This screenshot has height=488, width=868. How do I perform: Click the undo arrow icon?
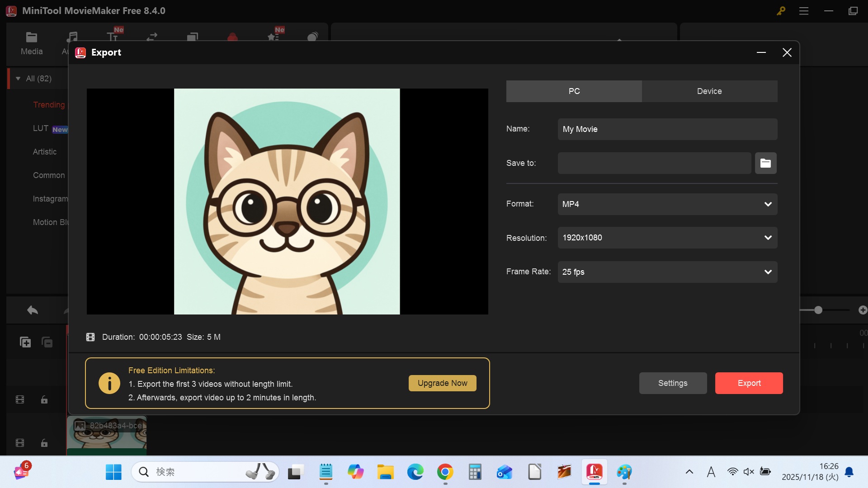33,310
